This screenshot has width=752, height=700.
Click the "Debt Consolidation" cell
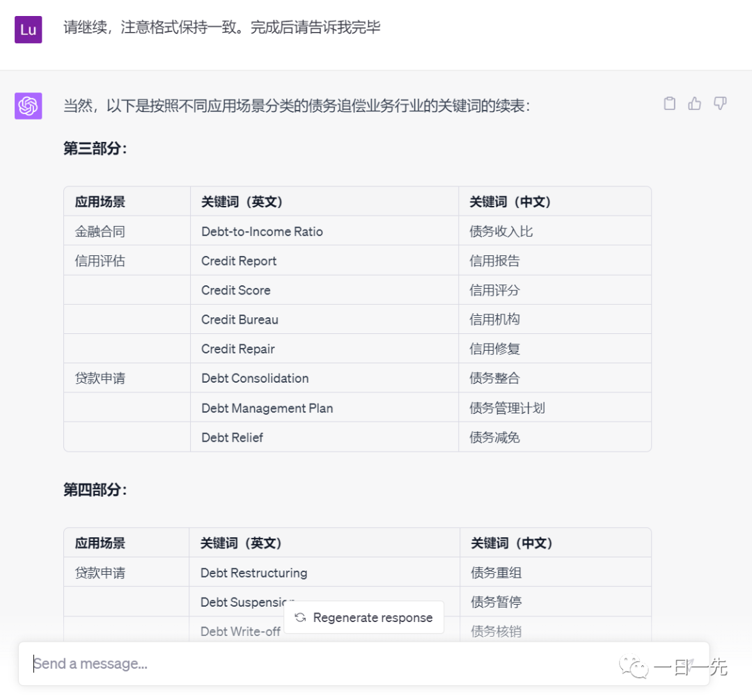pyautogui.click(x=255, y=378)
